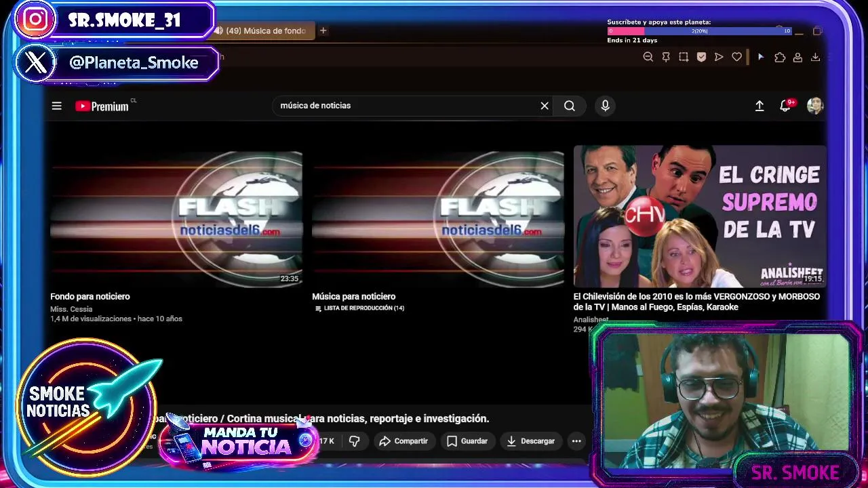Click the send/flow arrow icon in toolbar
Image resolution: width=868 pixels, height=488 pixels.
click(719, 58)
